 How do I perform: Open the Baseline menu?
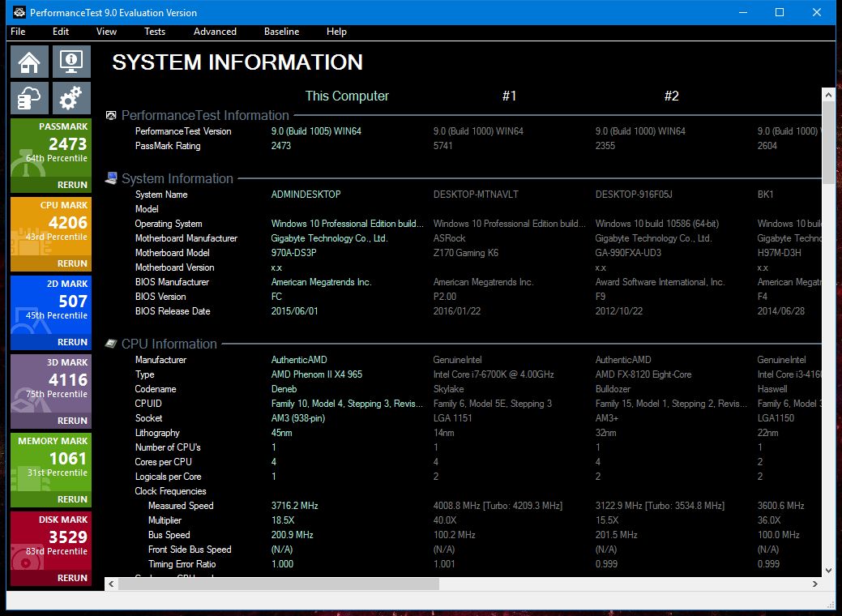click(x=281, y=32)
